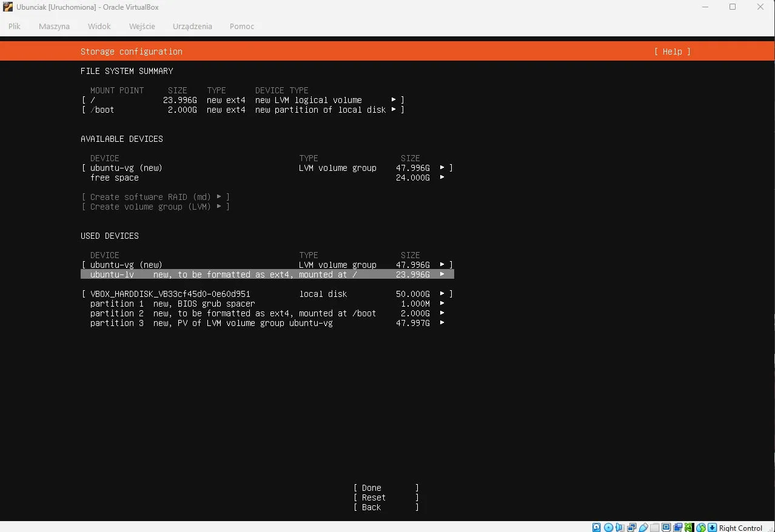Click the Right Control host key label
The height and width of the screenshot is (532, 775).
click(x=740, y=528)
